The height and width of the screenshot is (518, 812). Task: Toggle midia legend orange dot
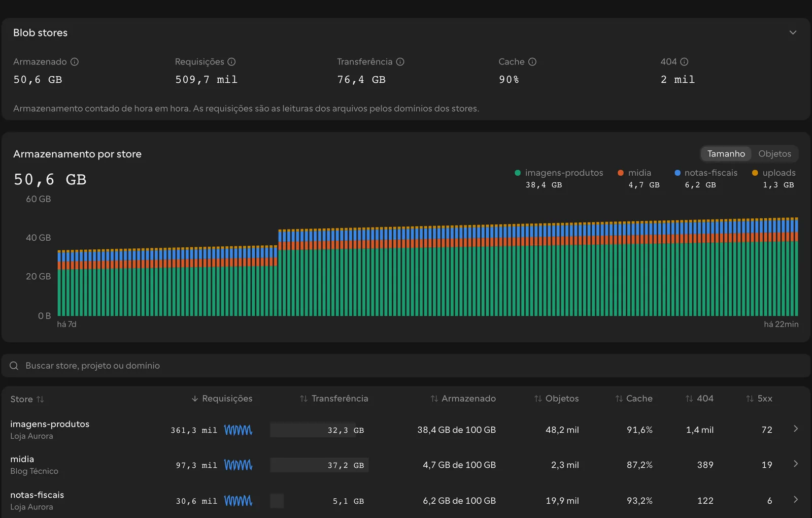tap(621, 173)
